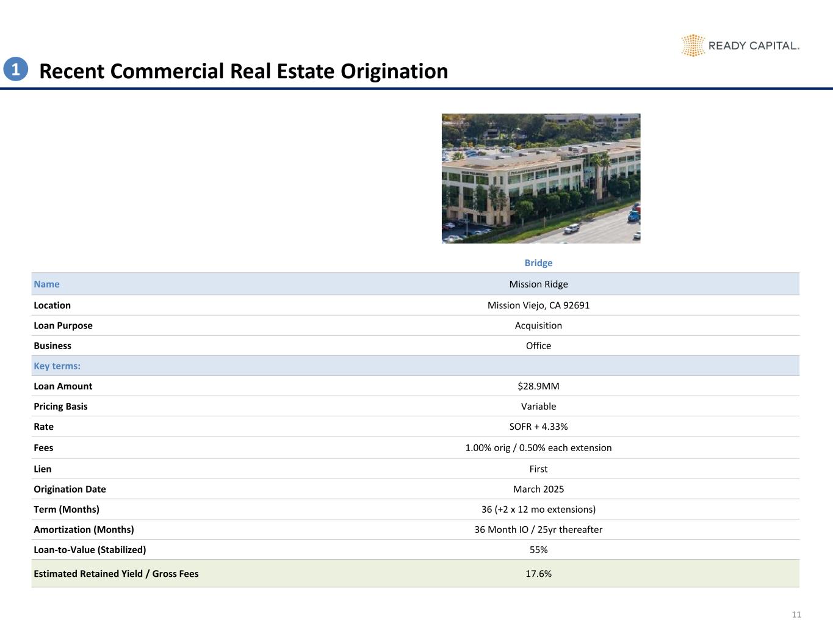Image resolution: width=833 pixels, height=644 pixels.
Task: Click the blue numbered circle badge 1
Action: coord(16,70)
